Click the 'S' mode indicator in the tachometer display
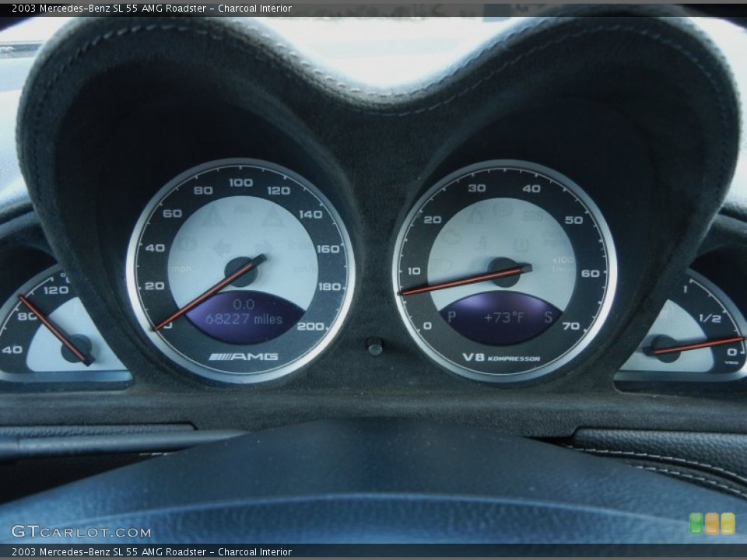The height and width of the screenshot is (560, 747). 549,317
